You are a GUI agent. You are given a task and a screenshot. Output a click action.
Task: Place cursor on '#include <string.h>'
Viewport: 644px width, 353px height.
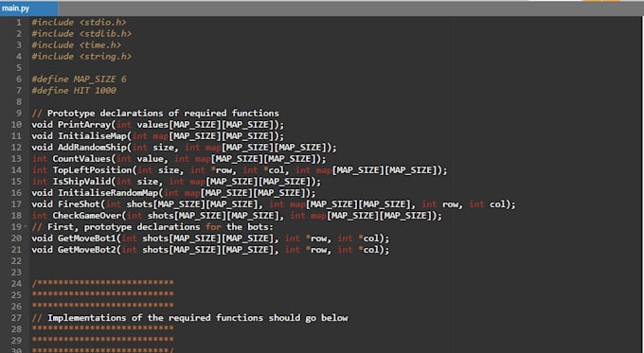click(x=81, y=57)
